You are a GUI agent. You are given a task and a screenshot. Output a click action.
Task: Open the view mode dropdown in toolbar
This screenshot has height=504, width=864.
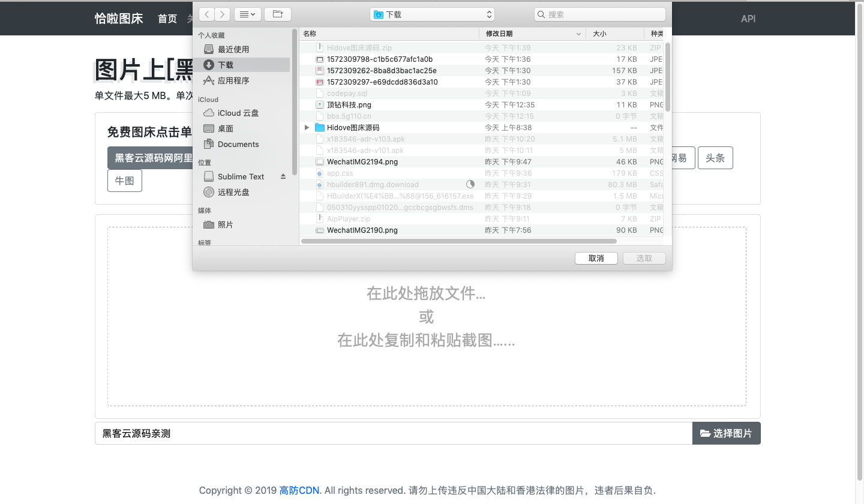click(247, 14)
